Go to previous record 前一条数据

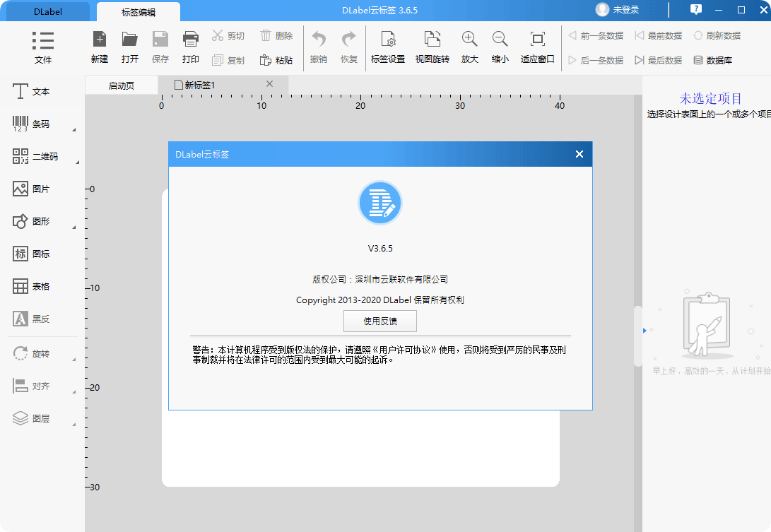tap(596, 36)
